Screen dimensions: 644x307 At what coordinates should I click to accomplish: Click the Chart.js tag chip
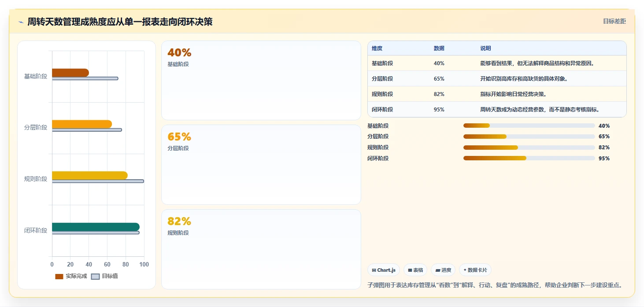tap(383, 270)
